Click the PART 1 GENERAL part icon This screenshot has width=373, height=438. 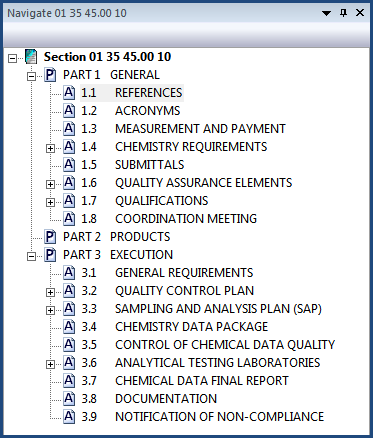click(x=50, y=75)
